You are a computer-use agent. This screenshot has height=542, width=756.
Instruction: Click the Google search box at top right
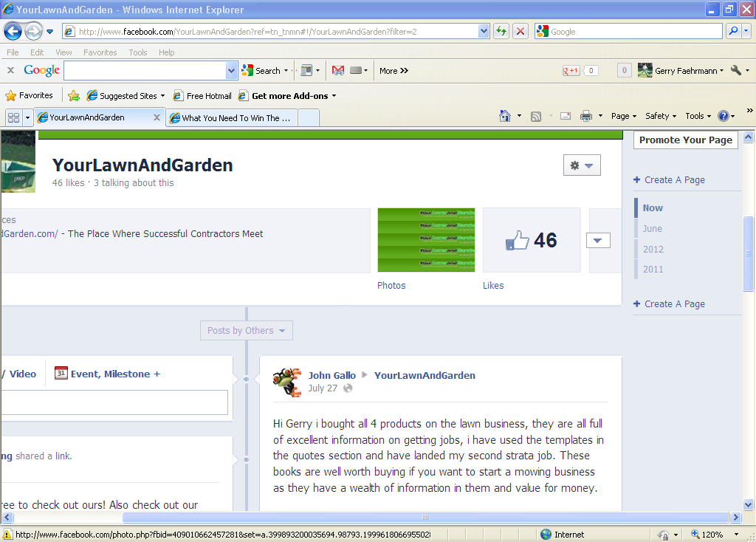628,31
